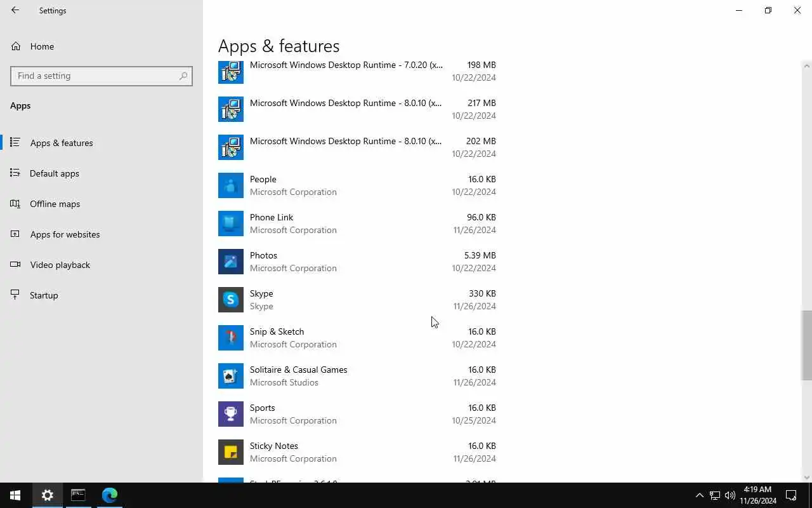The width and height of the screenshot is (812, 508).
Task: Click the Desktop Runtime 7.0.20 installer icon
Action: (231, 71)
